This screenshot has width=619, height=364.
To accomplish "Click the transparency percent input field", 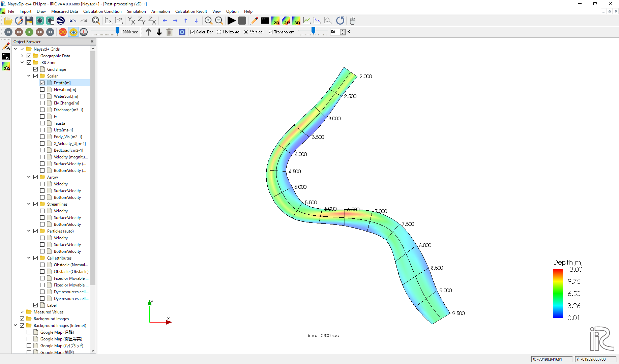I will pyautogui.click(x=335, y=32).
